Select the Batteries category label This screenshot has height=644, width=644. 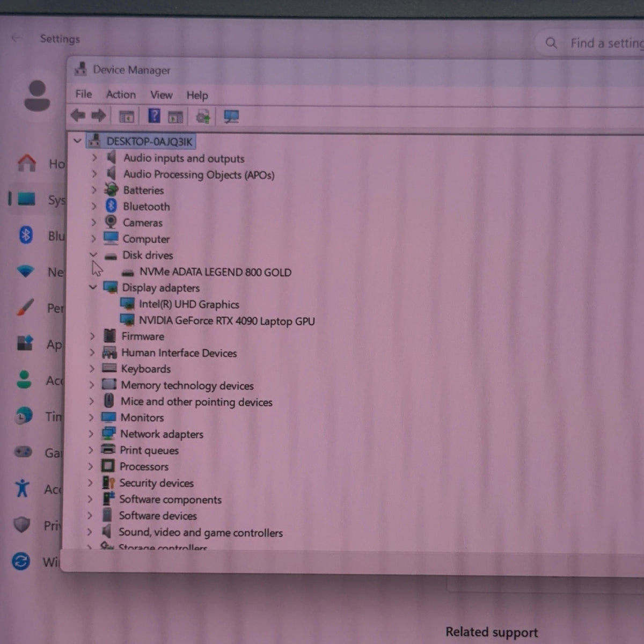143,190
